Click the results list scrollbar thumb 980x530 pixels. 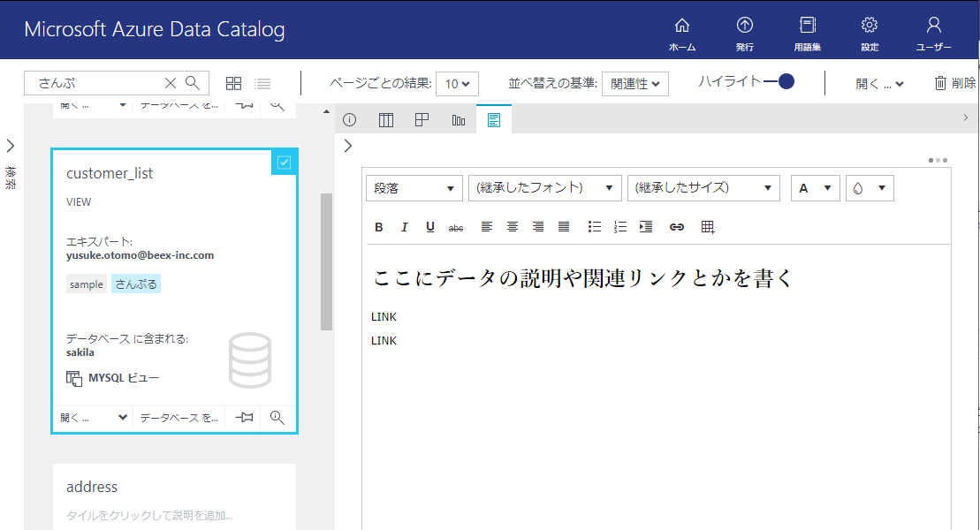click(x=326, y=261)
